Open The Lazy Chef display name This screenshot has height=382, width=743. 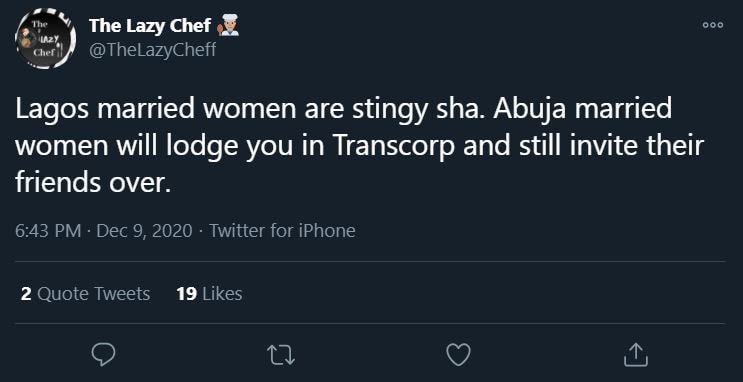[x=150, y=26]
